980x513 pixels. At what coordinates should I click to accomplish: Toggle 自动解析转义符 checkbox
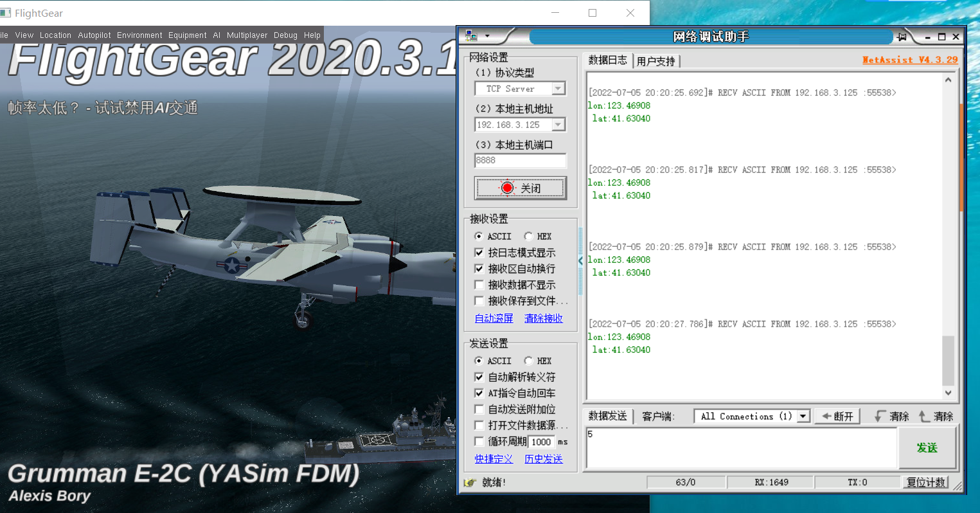[x=479, y=377]
